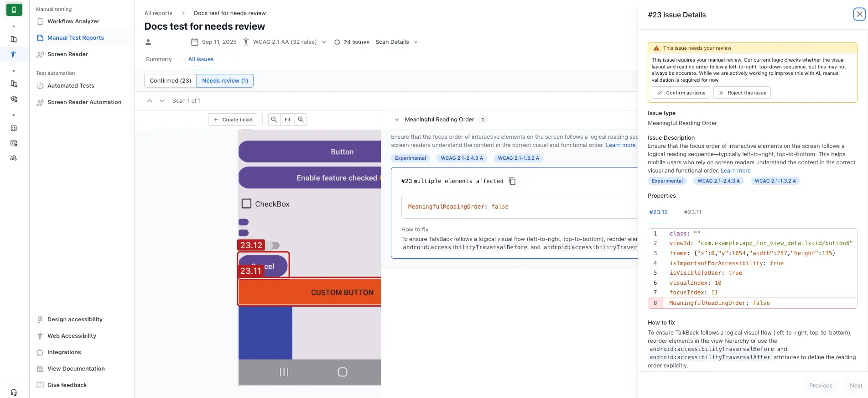Open Screen Reader Automation
The image size is (868, 398).
coord(84,102)
